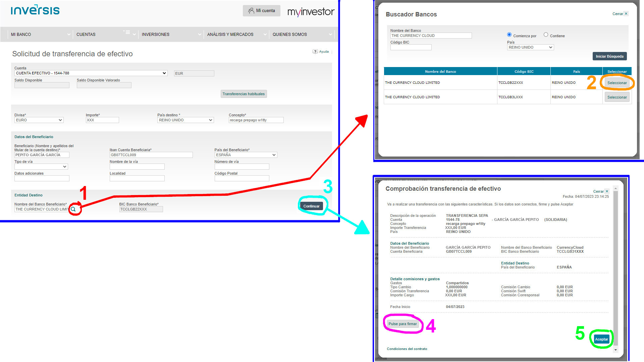Viewport: 644px width, 362px height.
Task: Select the 'Comienza por' radio option
Action: coord(509,35)
